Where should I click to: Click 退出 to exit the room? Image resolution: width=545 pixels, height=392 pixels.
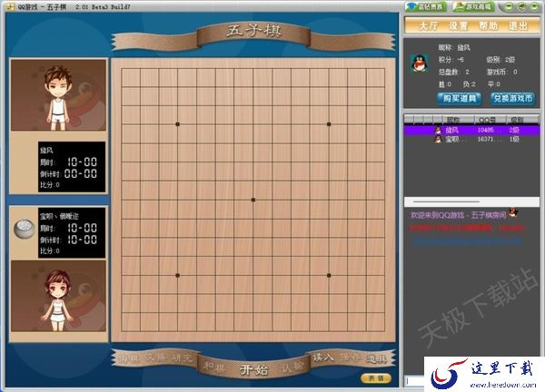pos(518,26)
